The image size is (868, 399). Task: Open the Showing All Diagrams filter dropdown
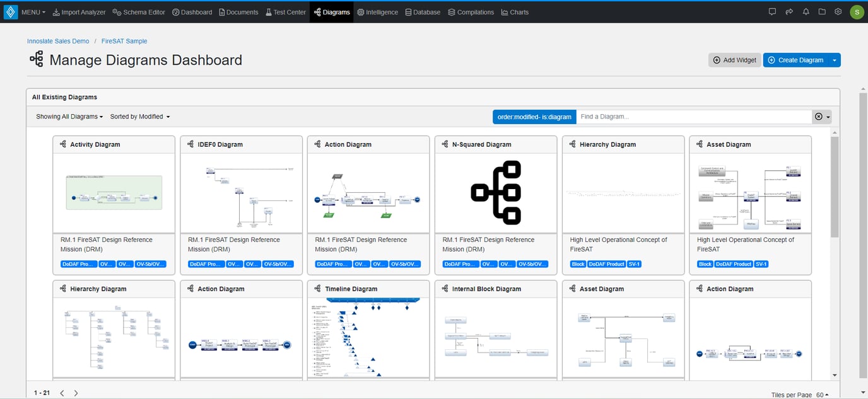pos(68,116)
